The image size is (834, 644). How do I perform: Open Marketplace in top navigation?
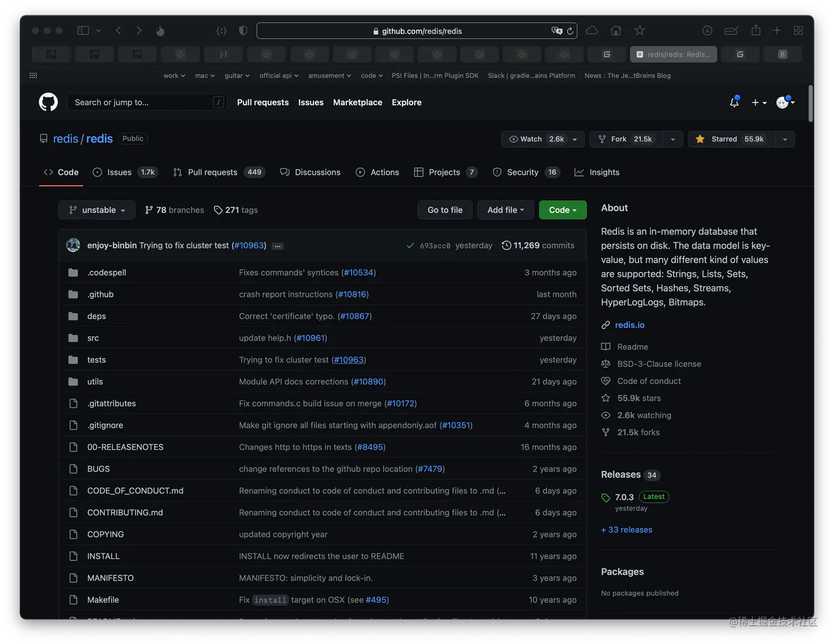click(357, 103)
